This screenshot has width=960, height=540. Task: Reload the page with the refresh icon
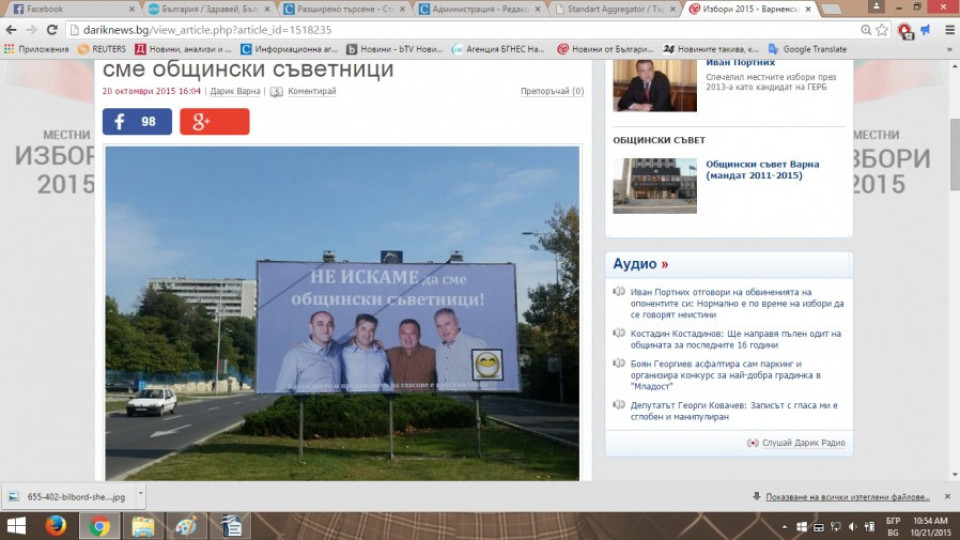tap(52, 29)
